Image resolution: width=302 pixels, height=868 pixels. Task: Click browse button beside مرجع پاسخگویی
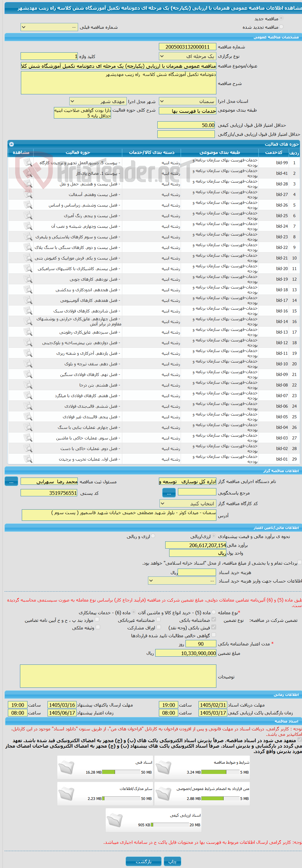tap(169, 493)
